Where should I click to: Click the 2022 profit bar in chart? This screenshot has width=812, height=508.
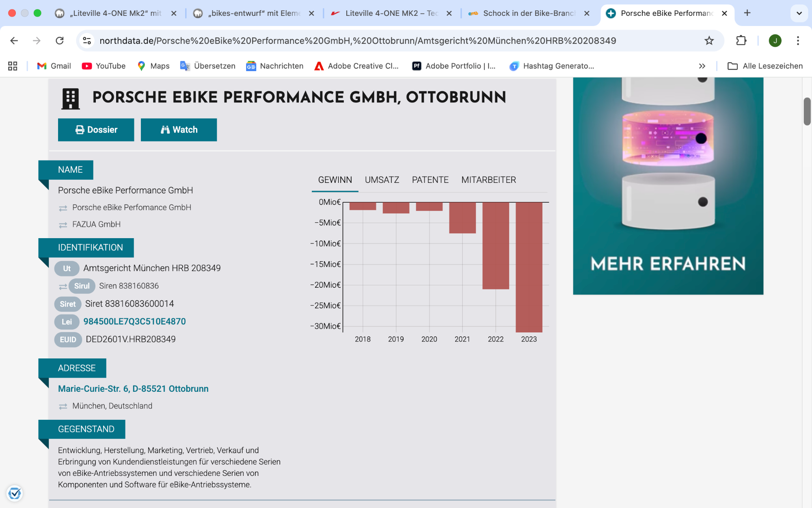(x=495, y=245)
